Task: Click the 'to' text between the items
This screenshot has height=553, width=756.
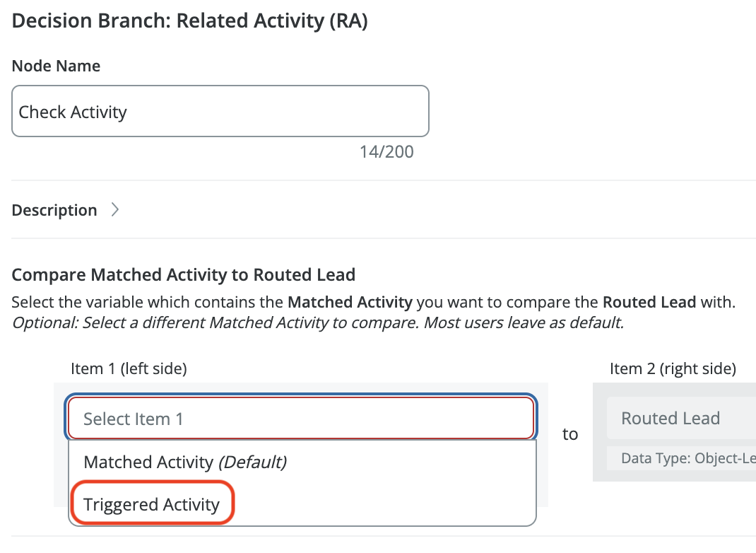Action: point(570,433)
